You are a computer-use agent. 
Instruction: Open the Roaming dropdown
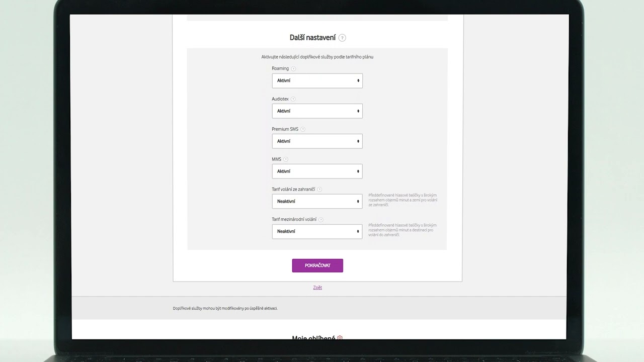tap(317, 80)
